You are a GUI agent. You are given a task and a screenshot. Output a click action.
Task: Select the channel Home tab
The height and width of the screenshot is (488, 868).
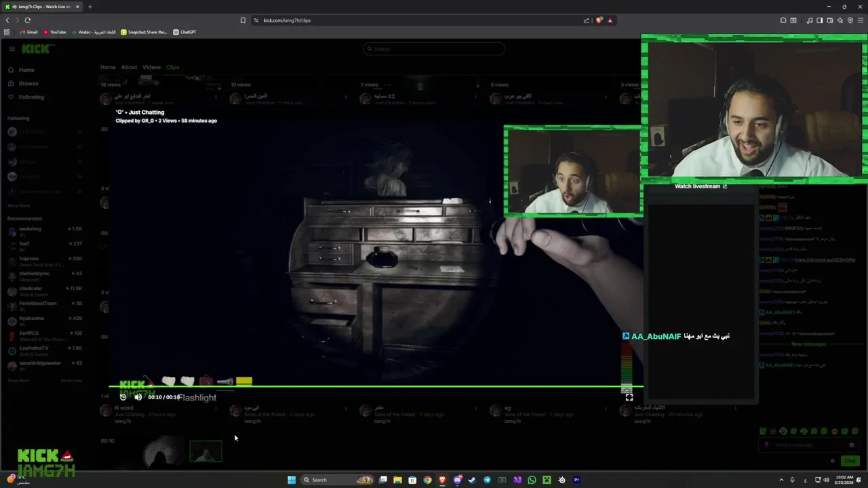pos(108,67)
